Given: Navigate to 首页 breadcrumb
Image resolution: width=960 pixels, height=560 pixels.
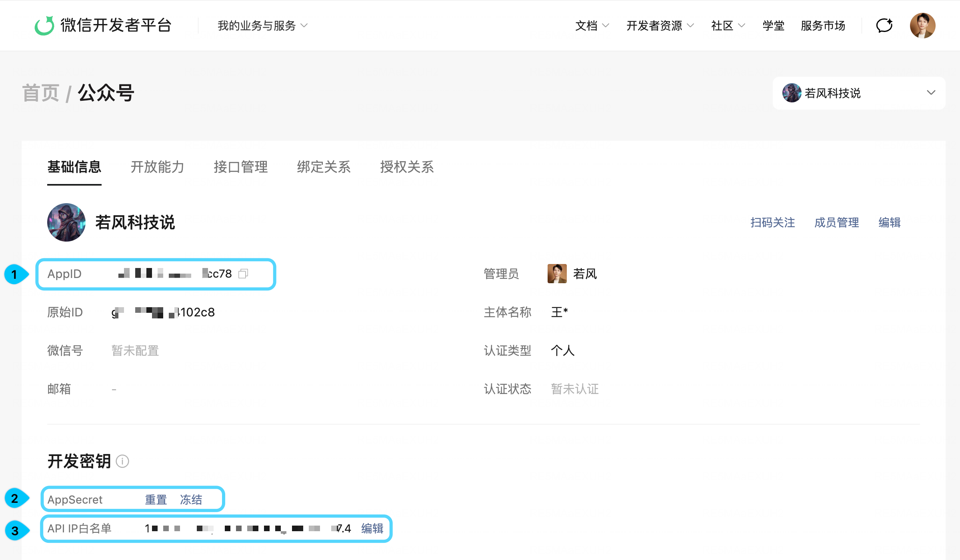Looking at the screenshot, I should pyautogui.click(x=40, y=93).
